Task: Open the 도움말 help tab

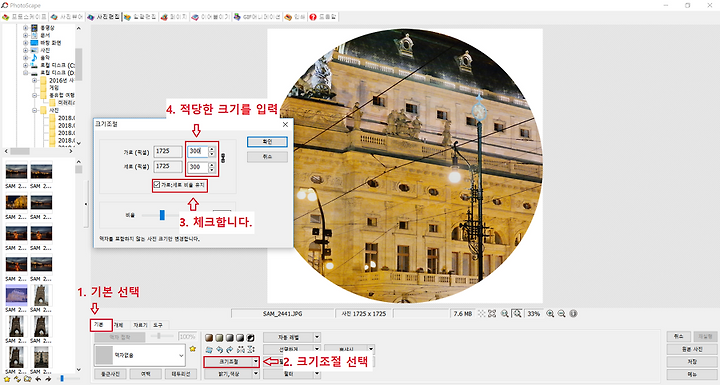Action: pos(323,17)
